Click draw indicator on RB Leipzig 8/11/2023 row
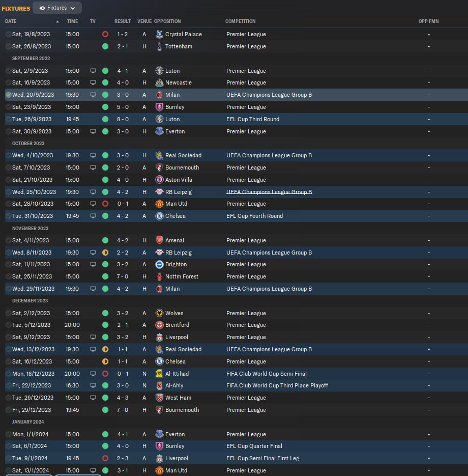 click(105, 253)
